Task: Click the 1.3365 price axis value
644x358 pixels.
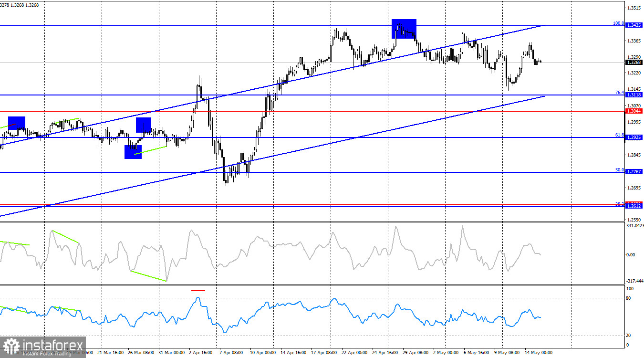Action: (634, 41)
